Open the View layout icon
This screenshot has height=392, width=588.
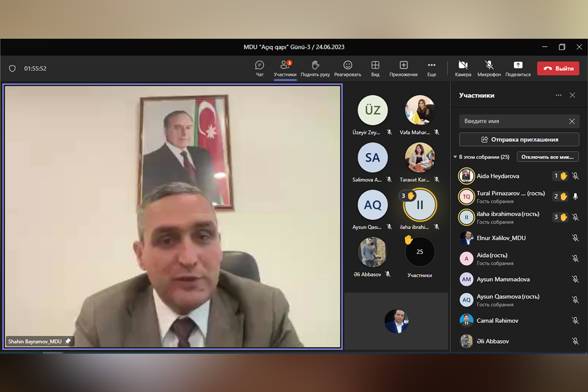click(x=375, y=65)
